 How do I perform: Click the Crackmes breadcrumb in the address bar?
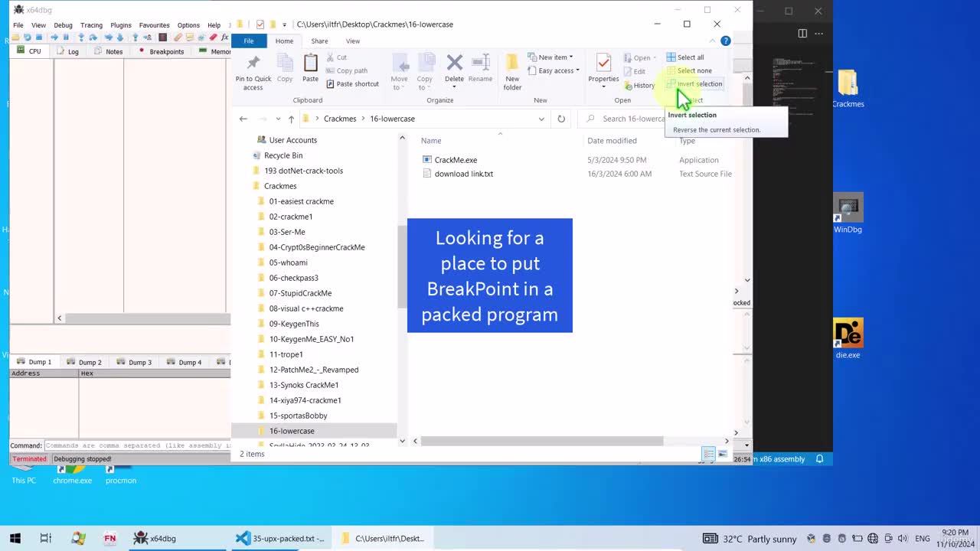coord(340,119)
